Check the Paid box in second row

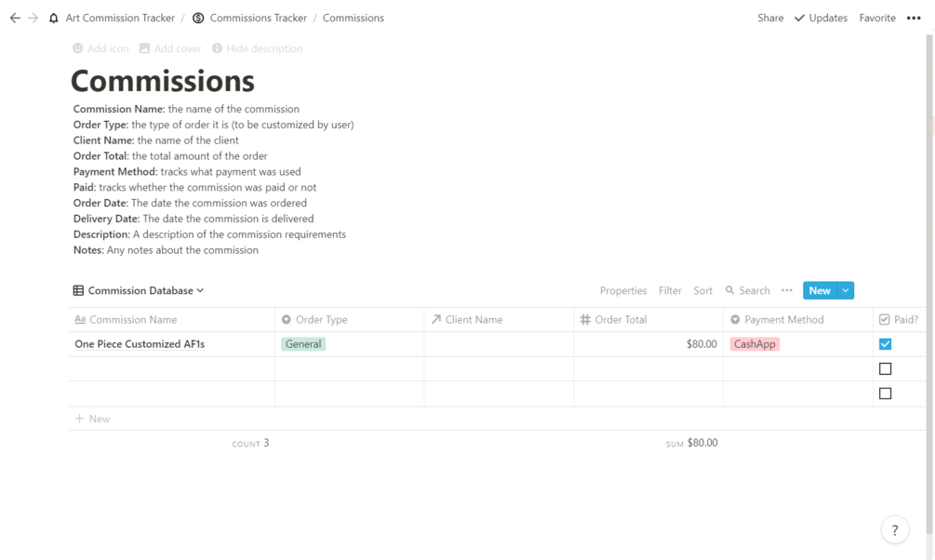885,369
